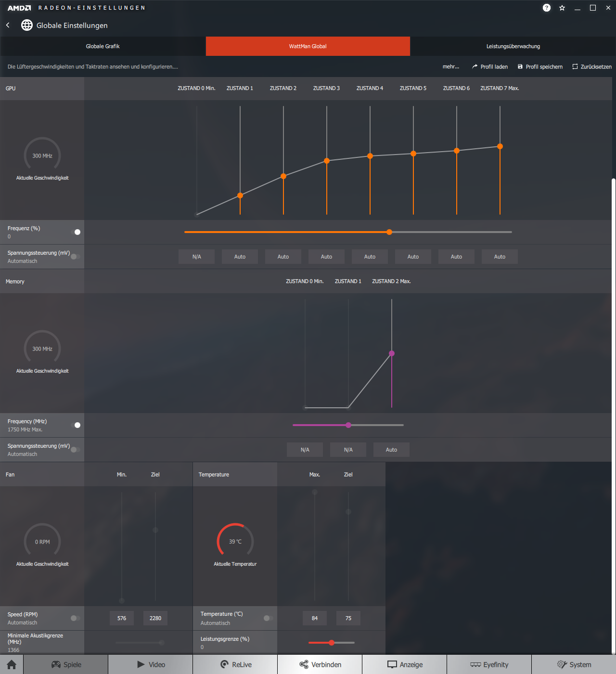Go to the home icon

point(12,664)
